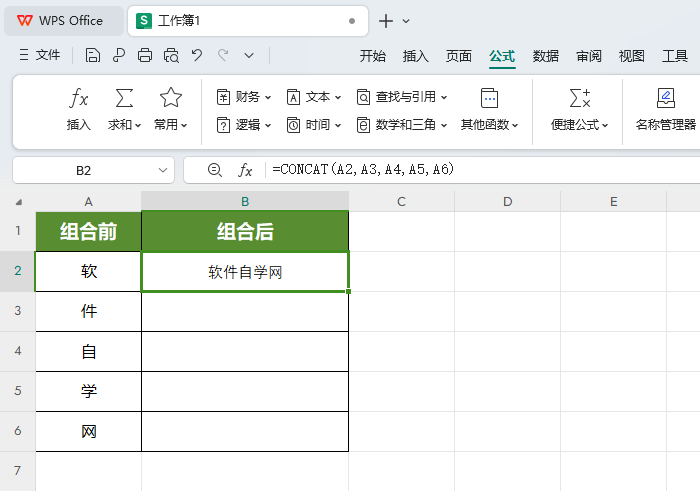Click the save icon in quick toolbar
This screenshot has width=700, height=491.
click(92, 55)
